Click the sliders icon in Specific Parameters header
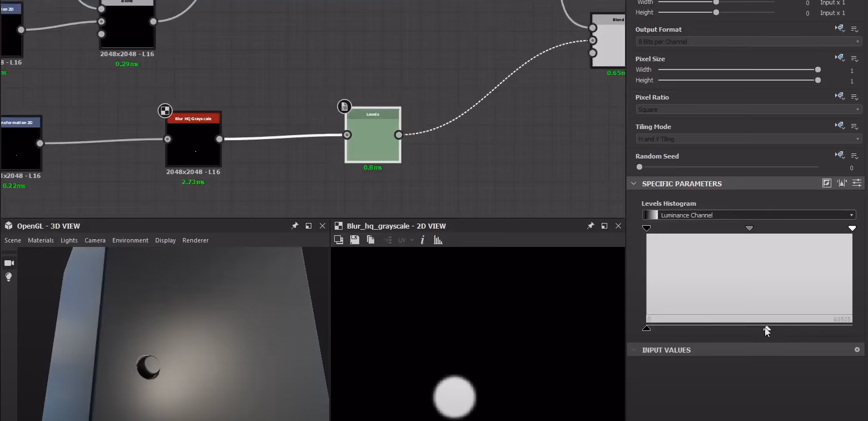The image size is (868, 421). point(857,183)
